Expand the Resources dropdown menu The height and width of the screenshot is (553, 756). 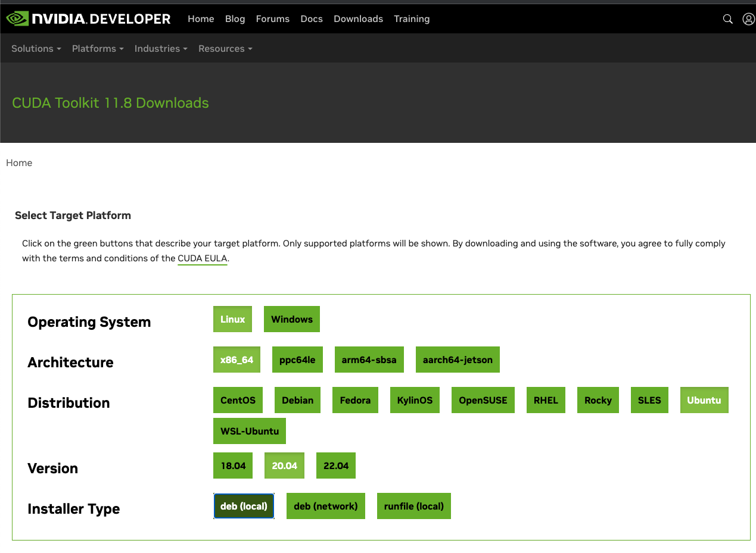tap(225, 49)
